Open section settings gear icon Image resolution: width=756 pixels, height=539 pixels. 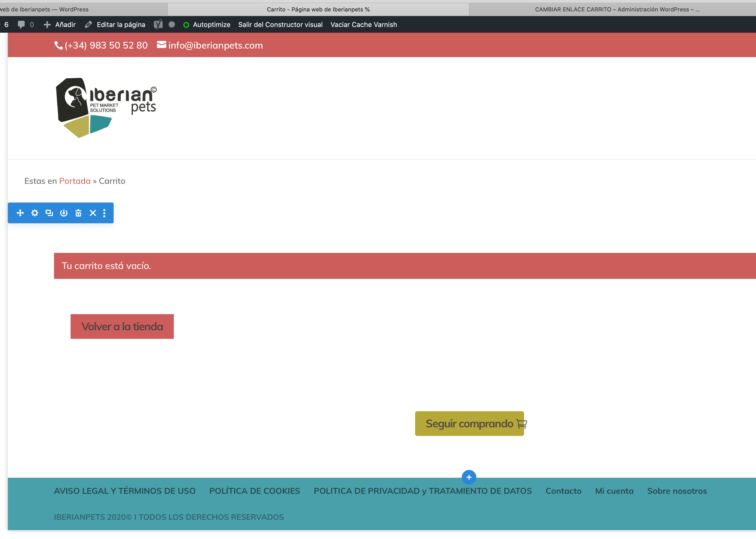[35, 213]
